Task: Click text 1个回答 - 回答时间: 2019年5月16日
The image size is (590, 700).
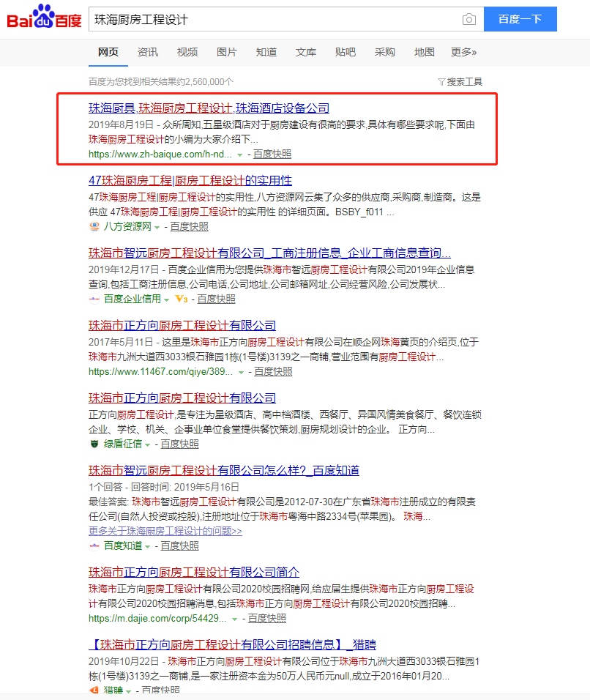Action: (164, 487)
